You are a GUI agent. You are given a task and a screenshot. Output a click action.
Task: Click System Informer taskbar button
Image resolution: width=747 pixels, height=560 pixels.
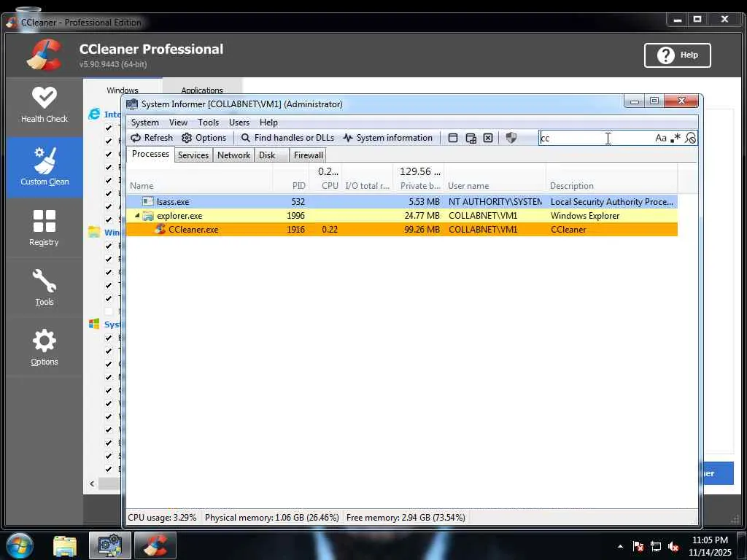pyautogui.click(x=110, y=545)
